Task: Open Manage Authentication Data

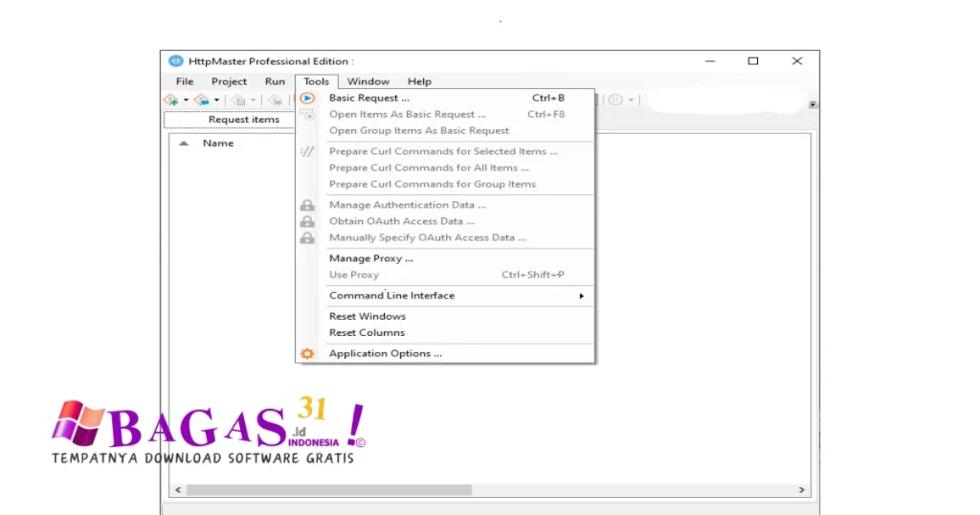Action: click(446, 205)
